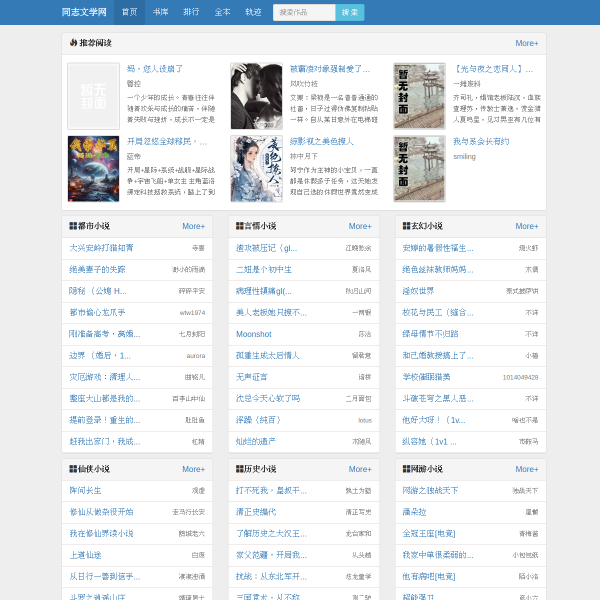Open More+ for 玄幻小说

point(527,226)
